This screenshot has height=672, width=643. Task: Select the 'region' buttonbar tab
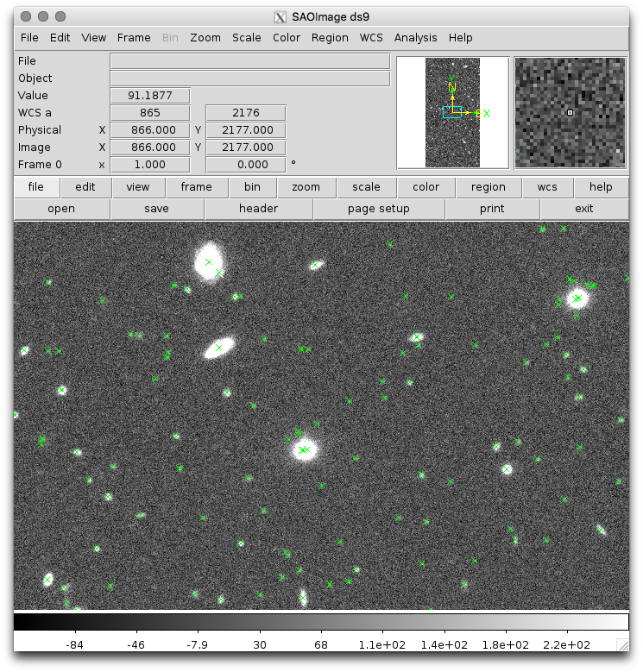(489, 187)
